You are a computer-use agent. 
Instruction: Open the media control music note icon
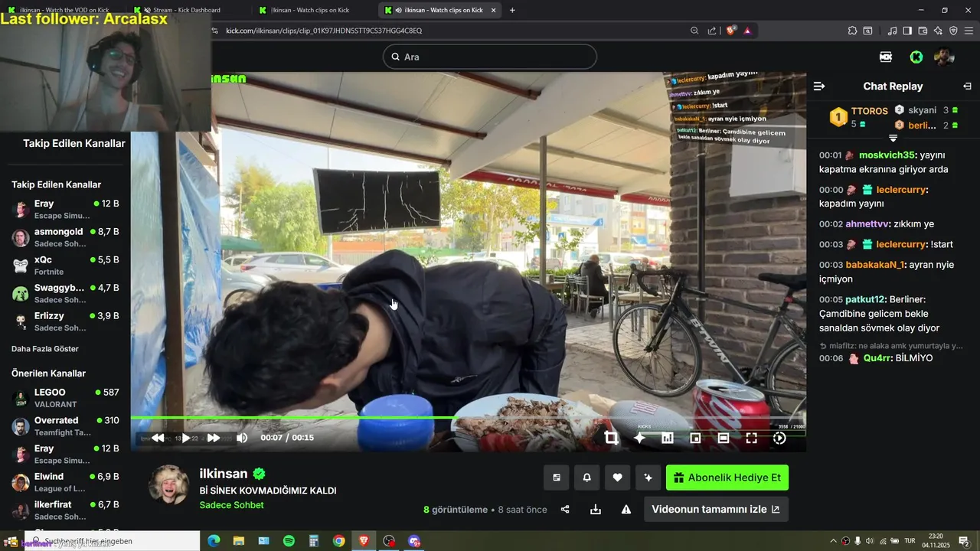click(892, 31)
